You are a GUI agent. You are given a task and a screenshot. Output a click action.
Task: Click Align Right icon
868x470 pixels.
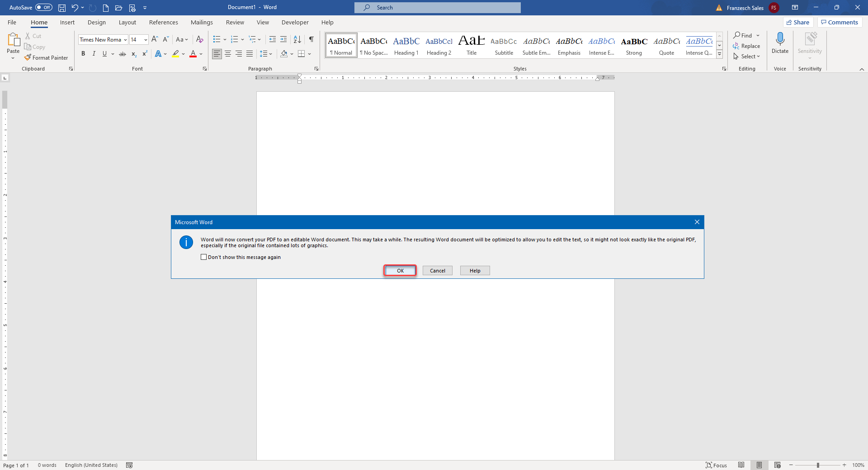click(239, 54)
